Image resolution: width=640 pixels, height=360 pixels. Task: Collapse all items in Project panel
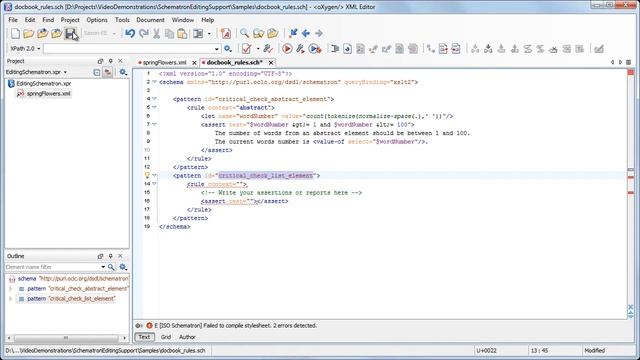tap(96, 72)
